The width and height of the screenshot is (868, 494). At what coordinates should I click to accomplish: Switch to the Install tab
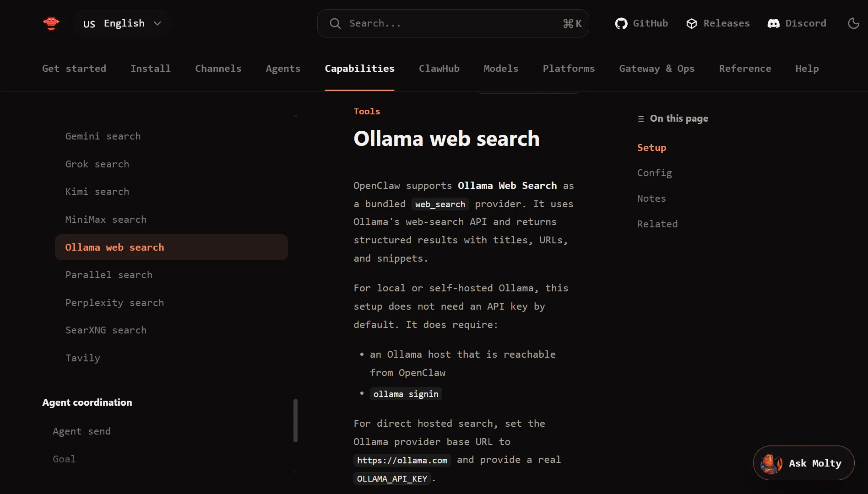150,69
